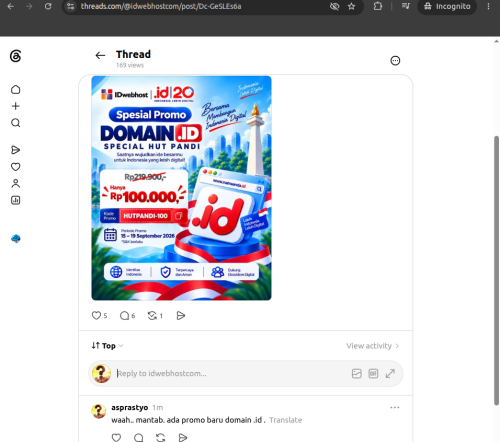Open asprastyo avatar in reply
Screen dimensions: 500x442
(99, 411)
